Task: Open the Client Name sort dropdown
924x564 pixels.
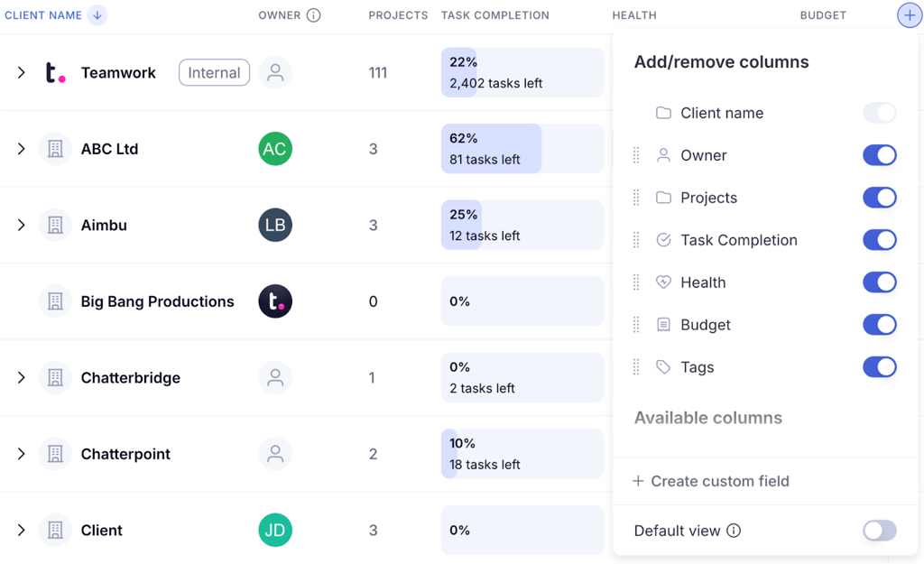Action: (98, 14)
